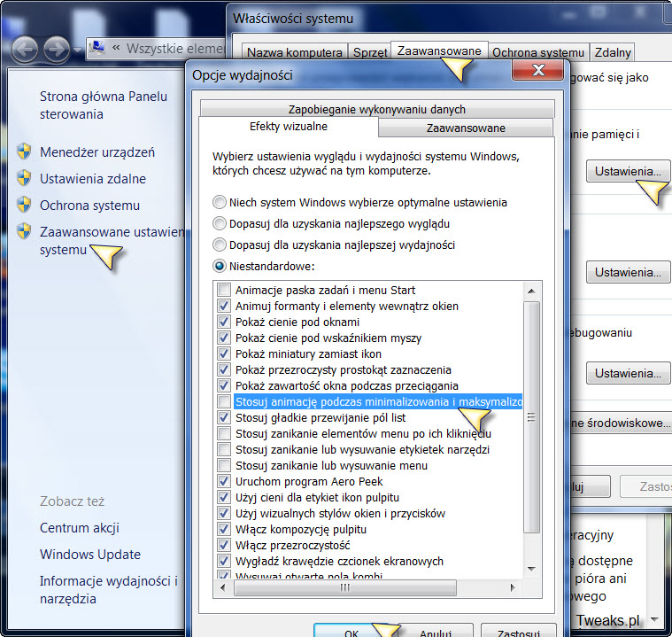This screenshot has width=672, height=637.
Task: Click the Back arrow in Control Panel window
Action: [x=25, y=50]
